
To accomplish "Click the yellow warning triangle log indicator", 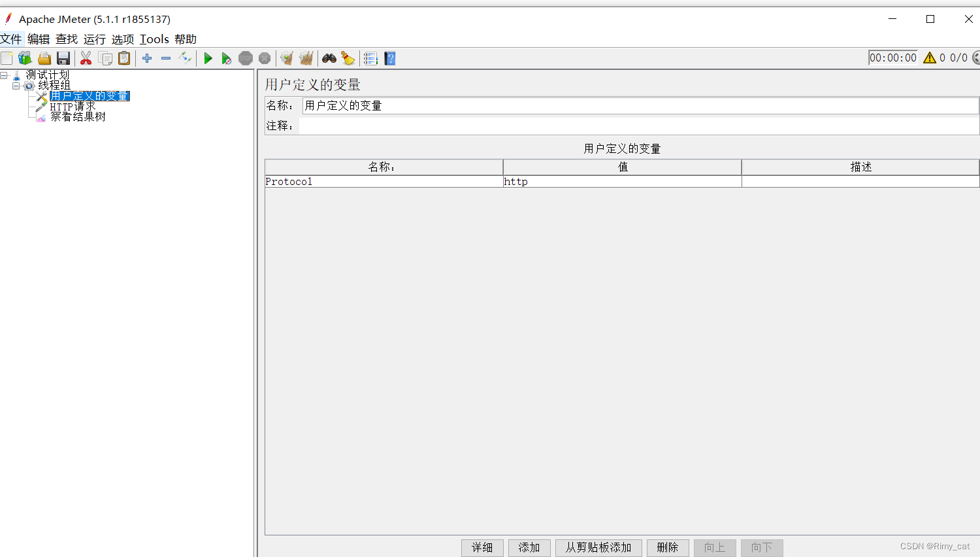I will [930, 58].
